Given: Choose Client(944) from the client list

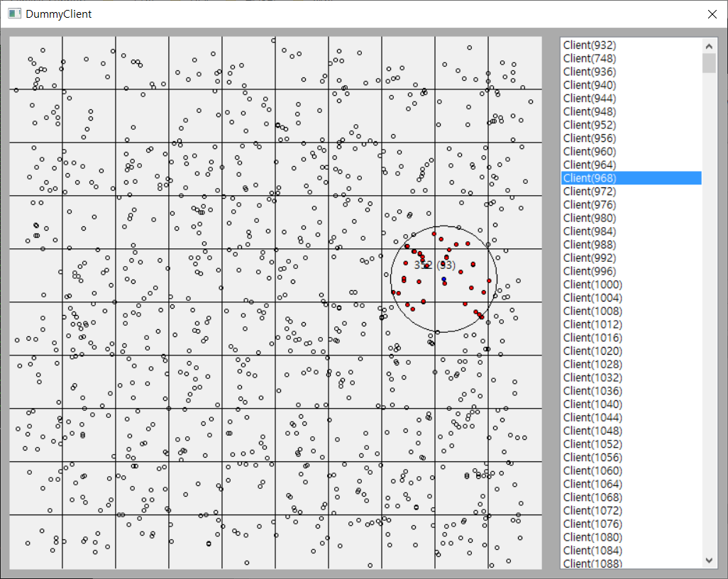Looking at the screenshot, I should 631,99.
